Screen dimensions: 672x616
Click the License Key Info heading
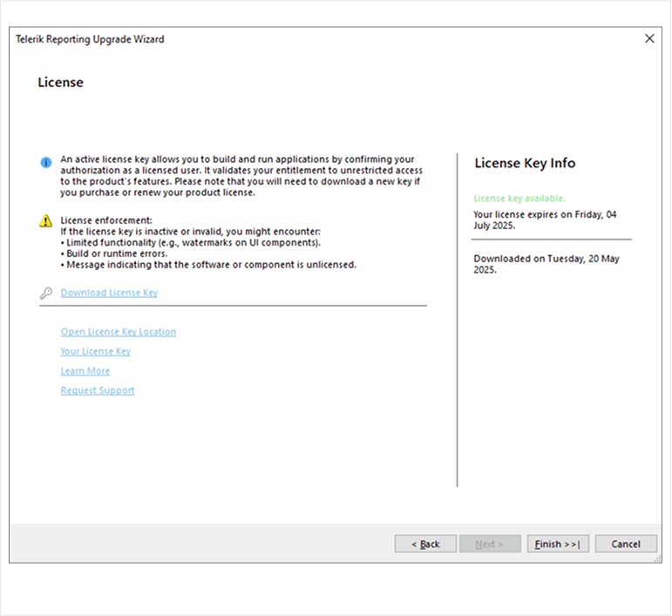pyautogui.click(x=524, y=163)
